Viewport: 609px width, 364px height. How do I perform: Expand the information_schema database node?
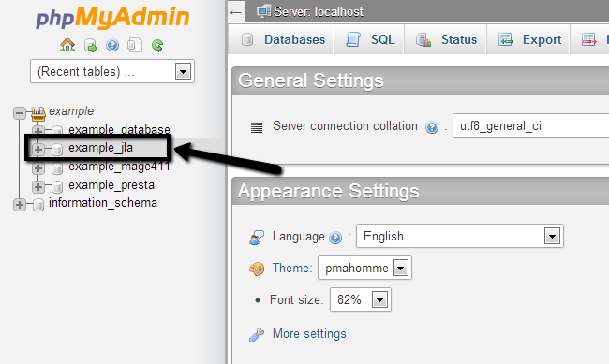(20, 205)
